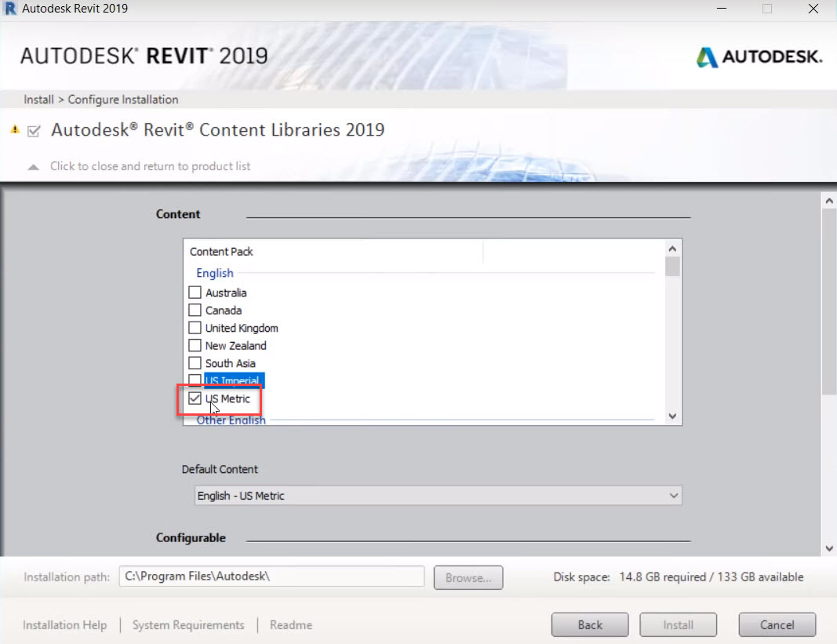
Task: Click the Default Content label
Action: tap(220, 469)
